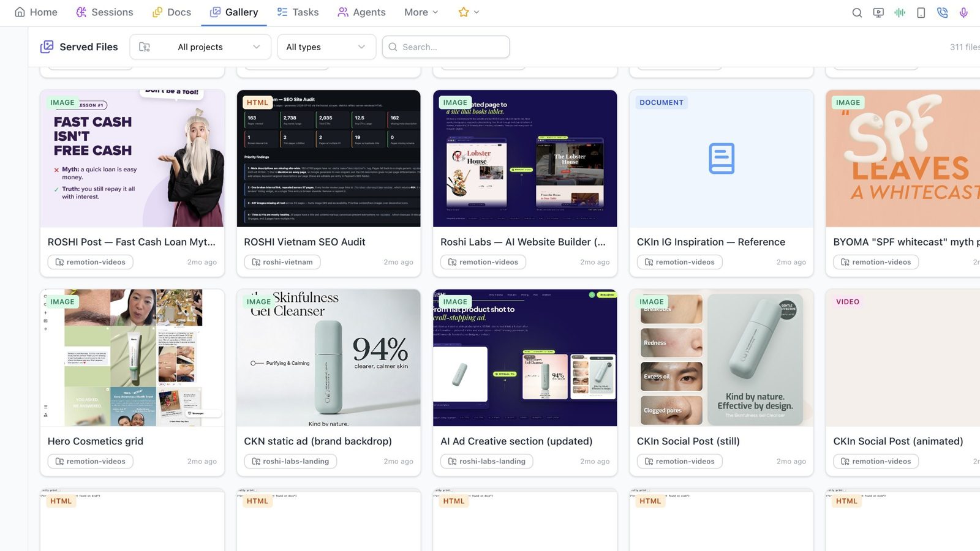Open the search icon in top bar
The width and height of the screenshot is (980, 551).
[x=857, y=12]
